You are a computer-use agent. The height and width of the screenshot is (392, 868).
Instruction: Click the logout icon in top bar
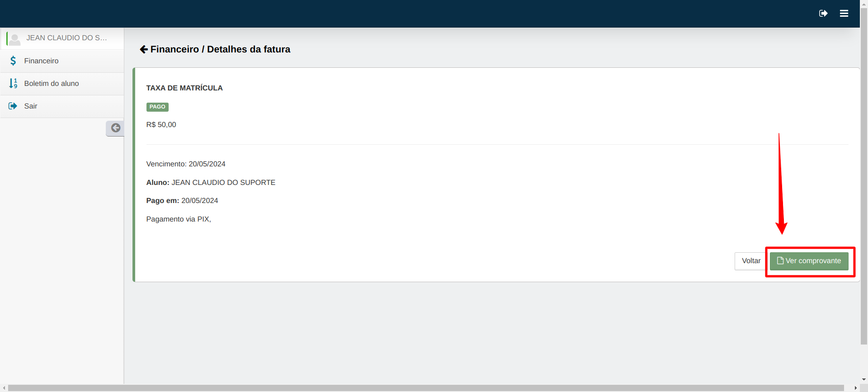[823, 14]
